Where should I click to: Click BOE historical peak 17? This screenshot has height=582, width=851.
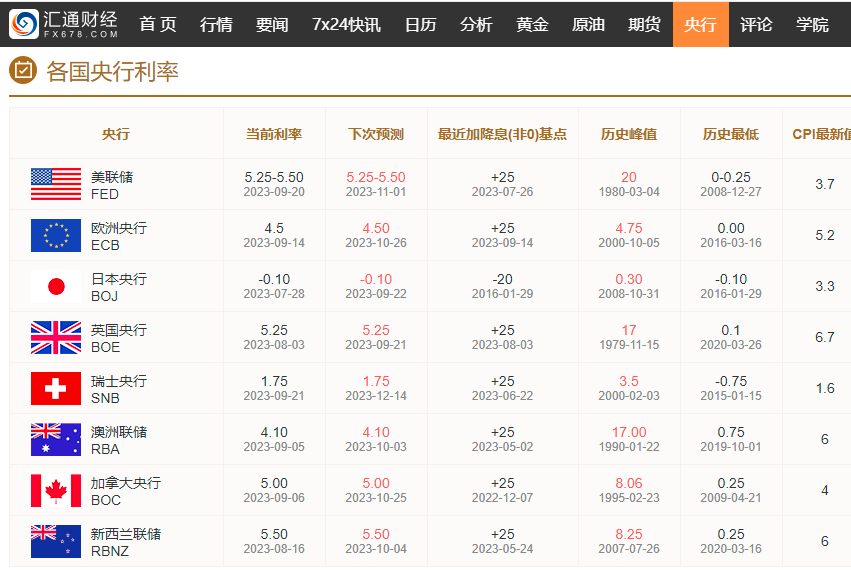pyautogui.click(x=629, y=330)
